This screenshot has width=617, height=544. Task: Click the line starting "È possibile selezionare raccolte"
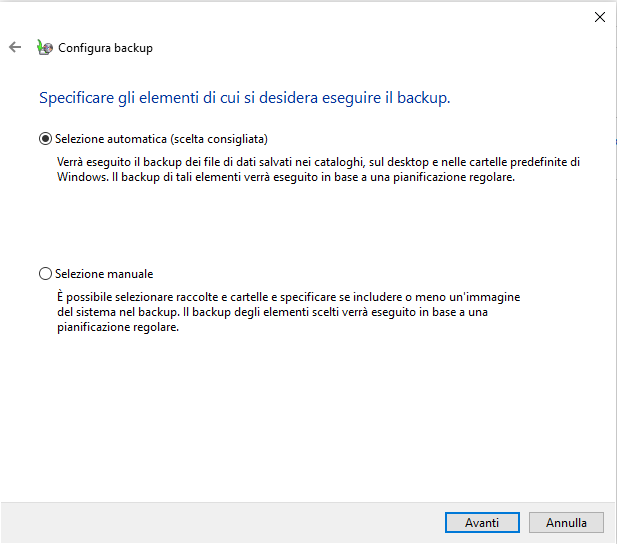[288, 298]
